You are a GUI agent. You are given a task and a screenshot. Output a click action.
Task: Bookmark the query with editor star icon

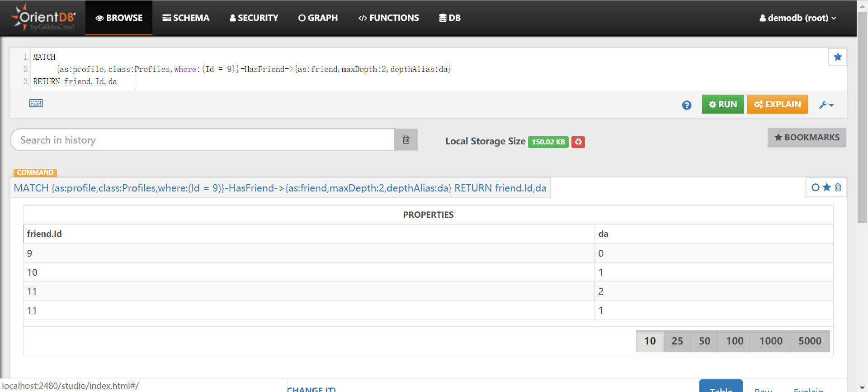[838, 57]
